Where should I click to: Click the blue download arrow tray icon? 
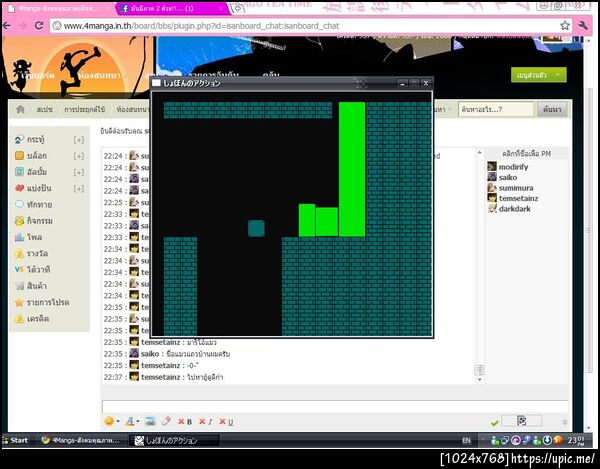click(x=547, y=440)
